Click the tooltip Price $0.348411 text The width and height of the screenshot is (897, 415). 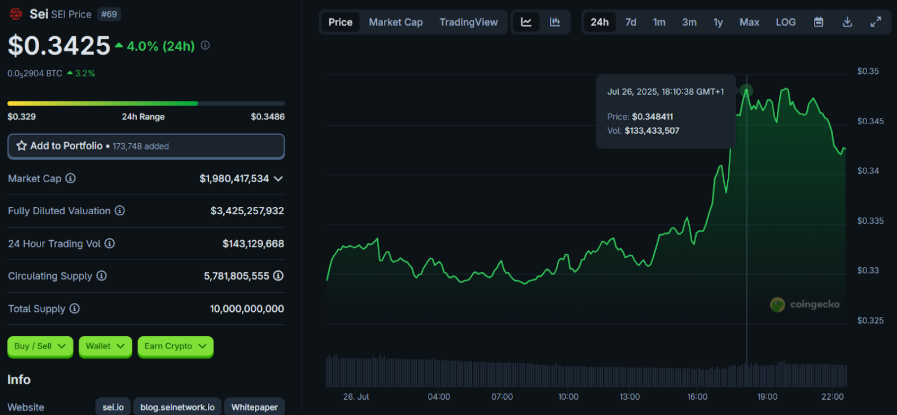click(640, 116)
